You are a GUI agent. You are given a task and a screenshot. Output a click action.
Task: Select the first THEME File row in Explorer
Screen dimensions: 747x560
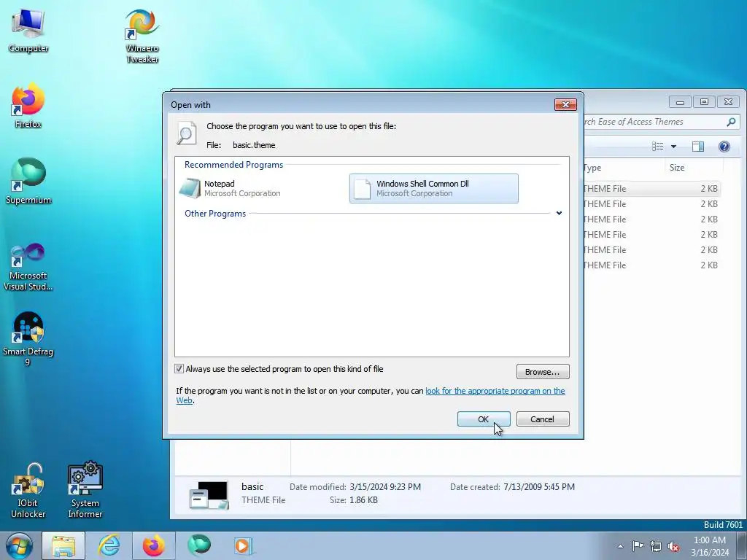(651, 189)
